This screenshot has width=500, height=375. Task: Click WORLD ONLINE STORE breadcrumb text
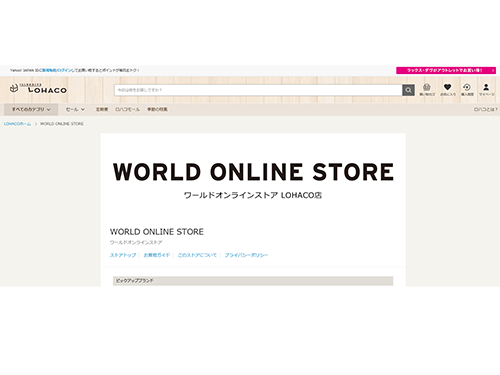click(62, 124)
